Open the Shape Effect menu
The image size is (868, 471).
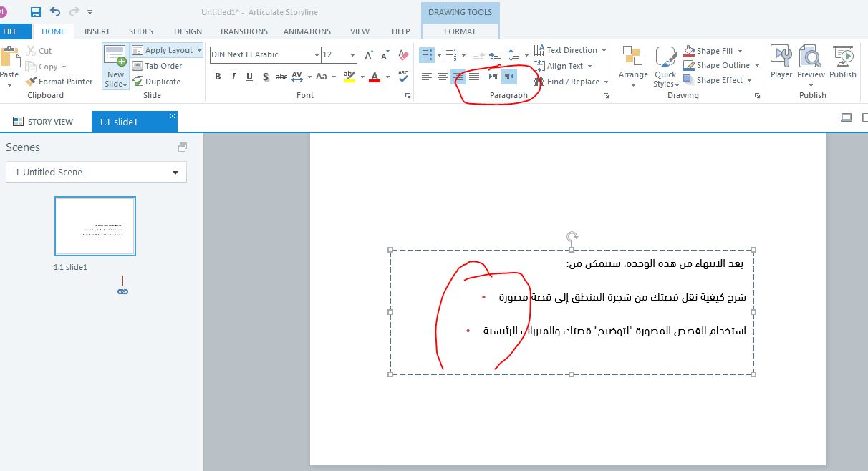click(x=717, y=80)
